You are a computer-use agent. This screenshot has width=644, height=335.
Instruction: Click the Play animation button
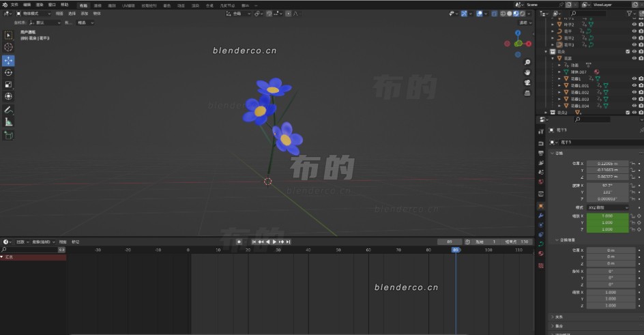[x=274, y=242]
